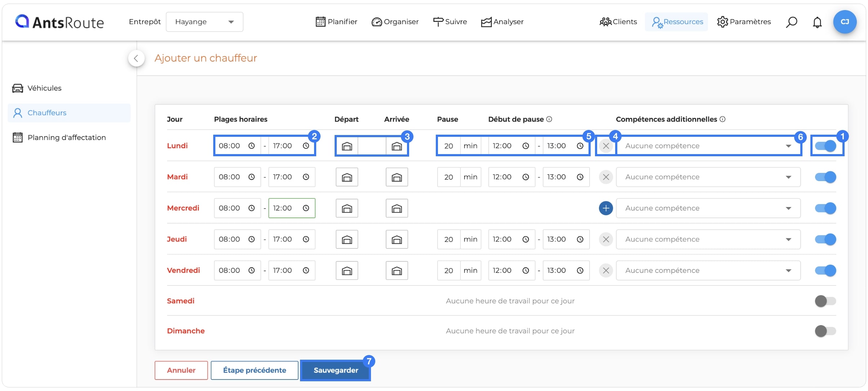Image resolution: width=868 pixels, height=391 pixels.
Task: Edit Lundi end time 17:00 field
Action: [292, 146]
